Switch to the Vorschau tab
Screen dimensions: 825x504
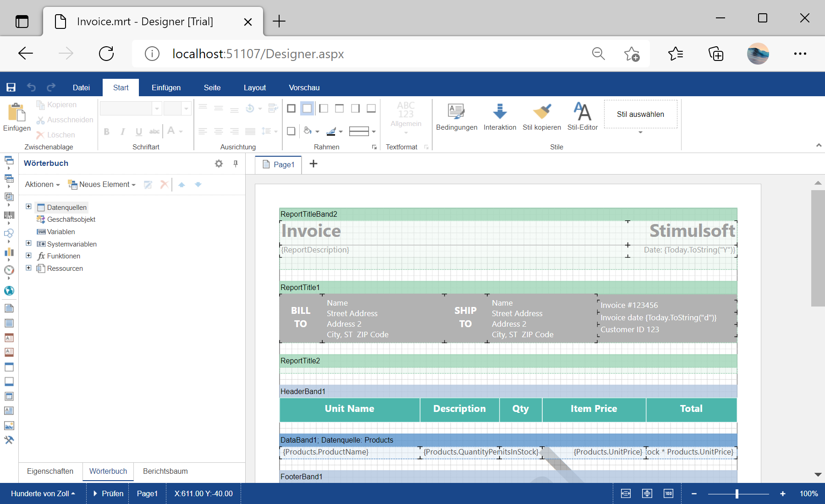[304, 88]
